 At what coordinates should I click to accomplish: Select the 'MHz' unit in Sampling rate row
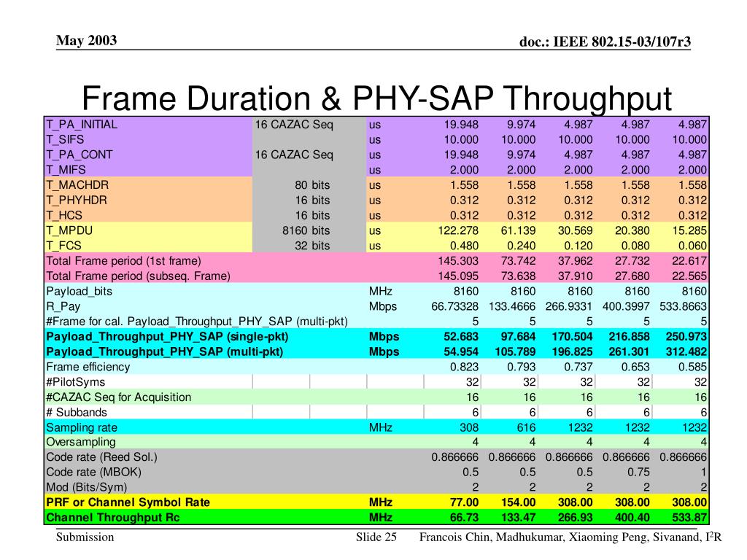[x=381, y=427]
